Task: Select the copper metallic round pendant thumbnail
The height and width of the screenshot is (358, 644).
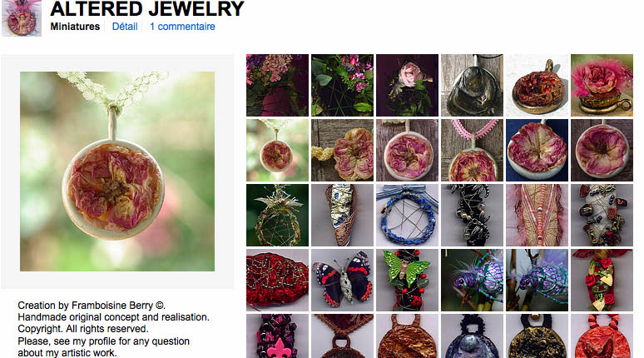Action: [407, 336]
